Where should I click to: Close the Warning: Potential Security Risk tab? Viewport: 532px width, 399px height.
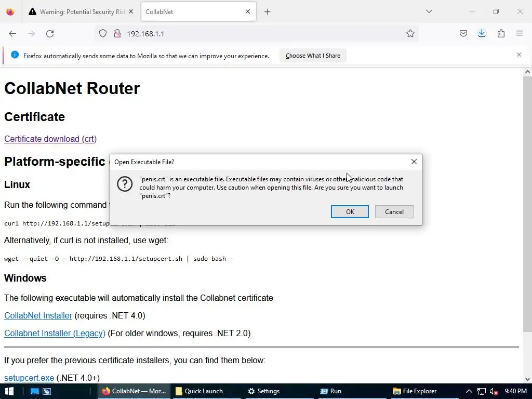[131, 11]
